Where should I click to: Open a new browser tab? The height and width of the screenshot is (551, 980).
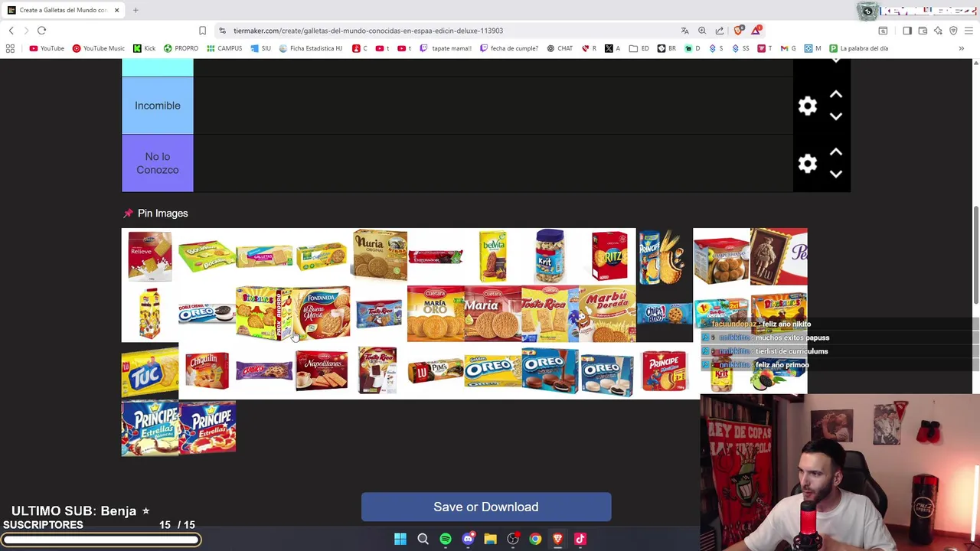136,10
